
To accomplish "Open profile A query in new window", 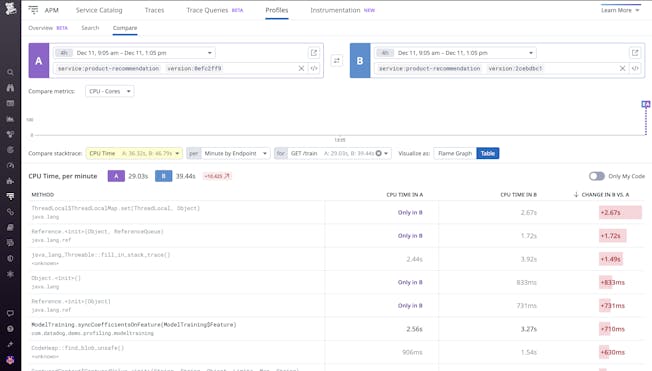I will (x=314, y=53).
